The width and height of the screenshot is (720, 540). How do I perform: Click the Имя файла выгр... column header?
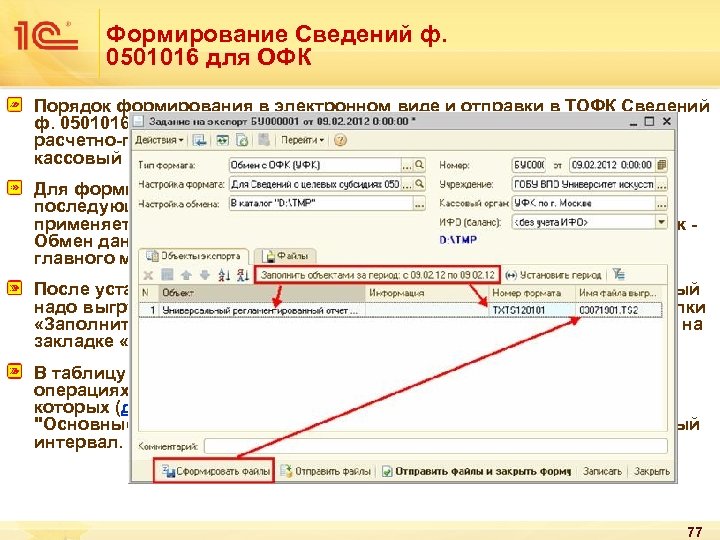tap(619, 293)
